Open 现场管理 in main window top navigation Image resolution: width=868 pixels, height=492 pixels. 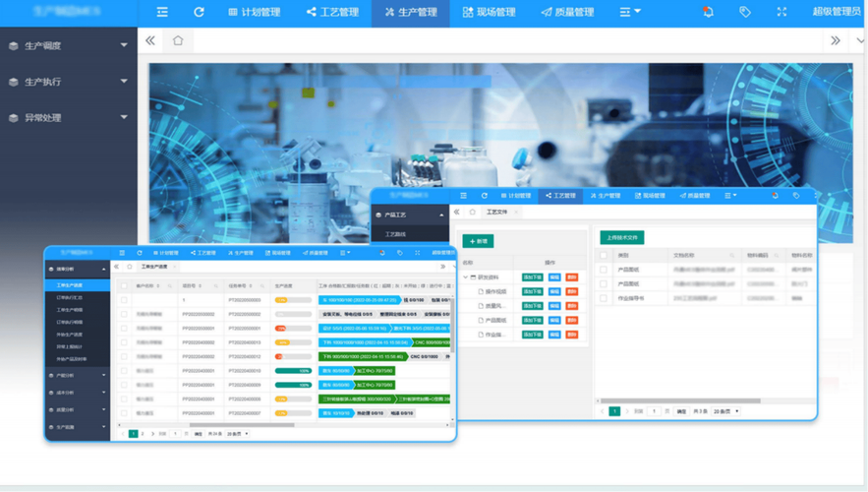(490, 12)
